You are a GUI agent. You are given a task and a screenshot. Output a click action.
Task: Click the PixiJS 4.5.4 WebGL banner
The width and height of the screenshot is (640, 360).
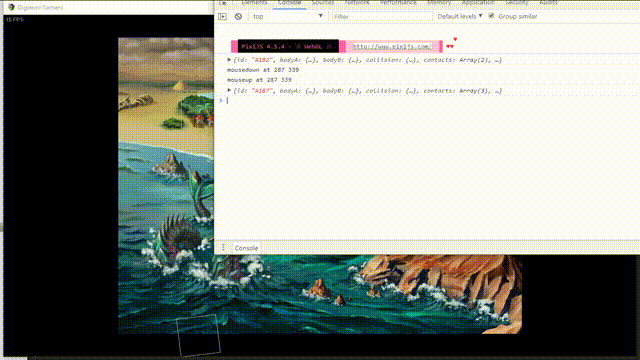tap(288, 47)
